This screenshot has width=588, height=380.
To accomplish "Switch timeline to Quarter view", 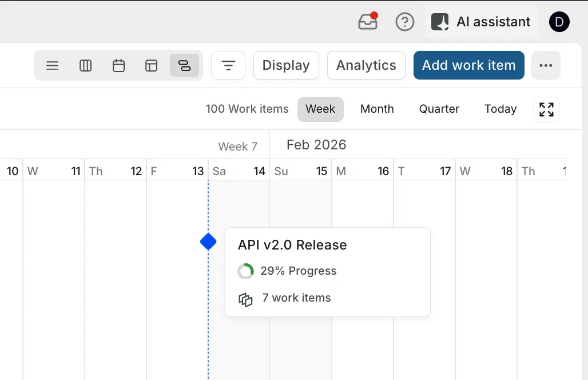I will pyautogui.click(x=439, y=109).
